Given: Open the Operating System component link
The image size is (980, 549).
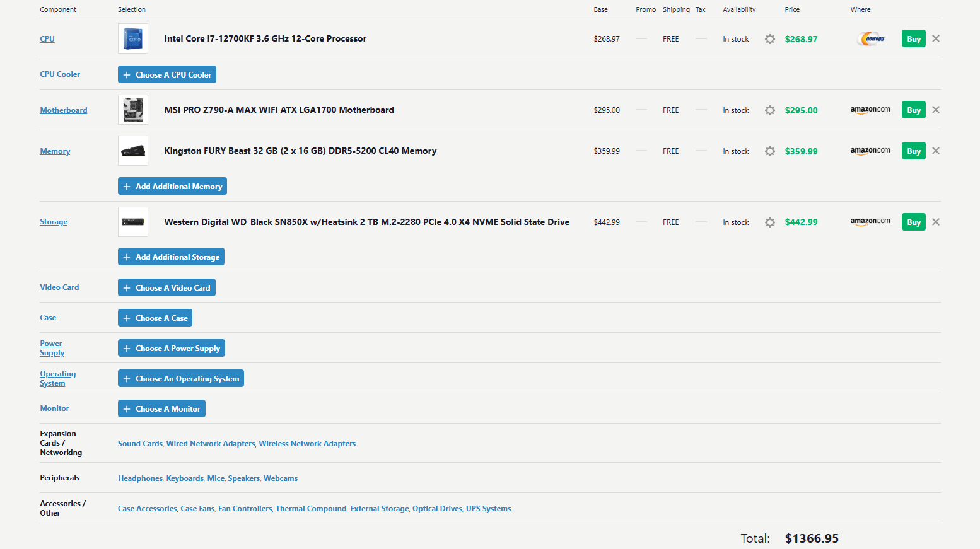Looking at the screenshot, I should [x=57, y=378].
